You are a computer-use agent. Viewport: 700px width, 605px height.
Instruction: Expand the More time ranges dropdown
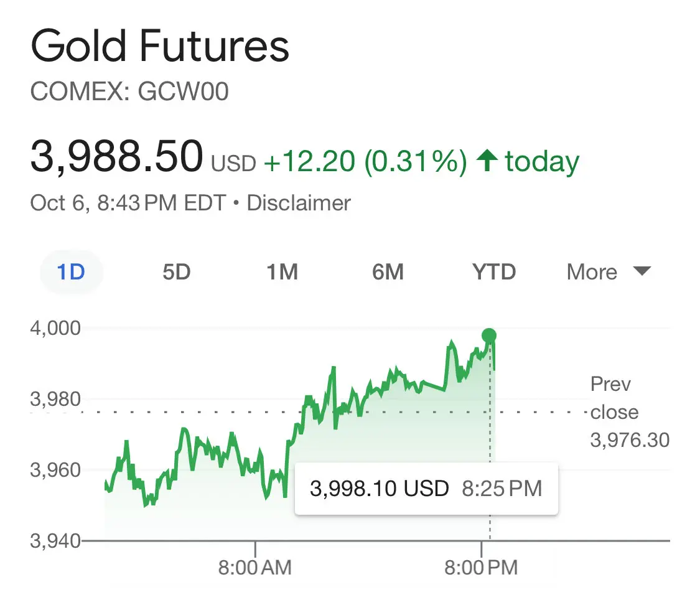coord(592,272)
